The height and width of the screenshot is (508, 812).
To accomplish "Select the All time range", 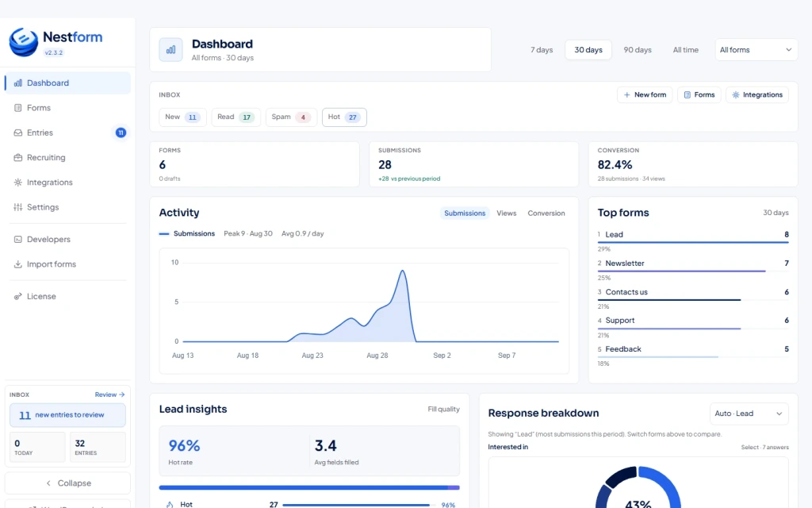I will pyautogui.click(x=686, y=50).
